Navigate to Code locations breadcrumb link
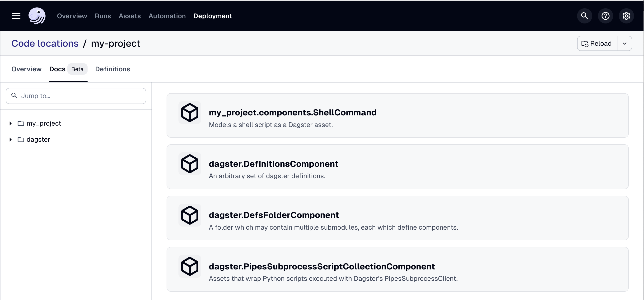The height and width of the screenshot is (300, 644). 45,43
